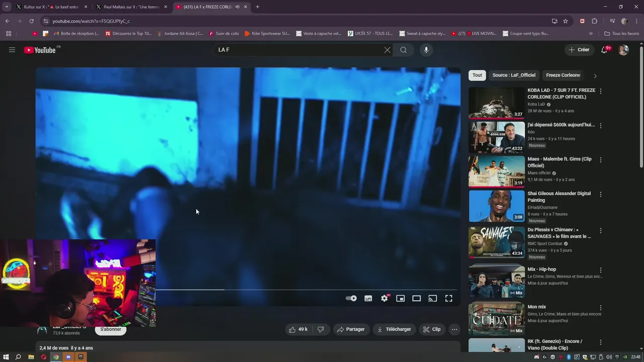Like the video with 49 k likes
644x362 pixels.
(298, 329)
